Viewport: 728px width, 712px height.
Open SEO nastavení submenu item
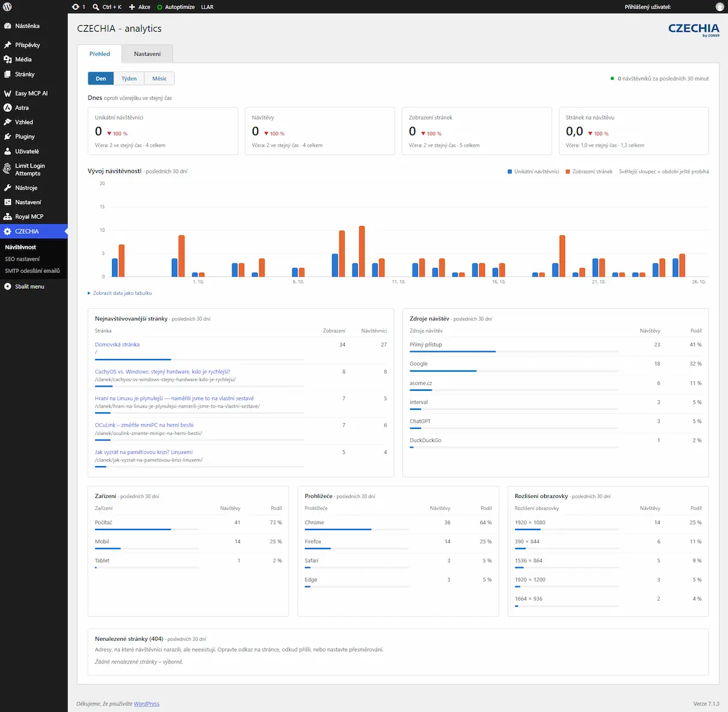[22, 259]
